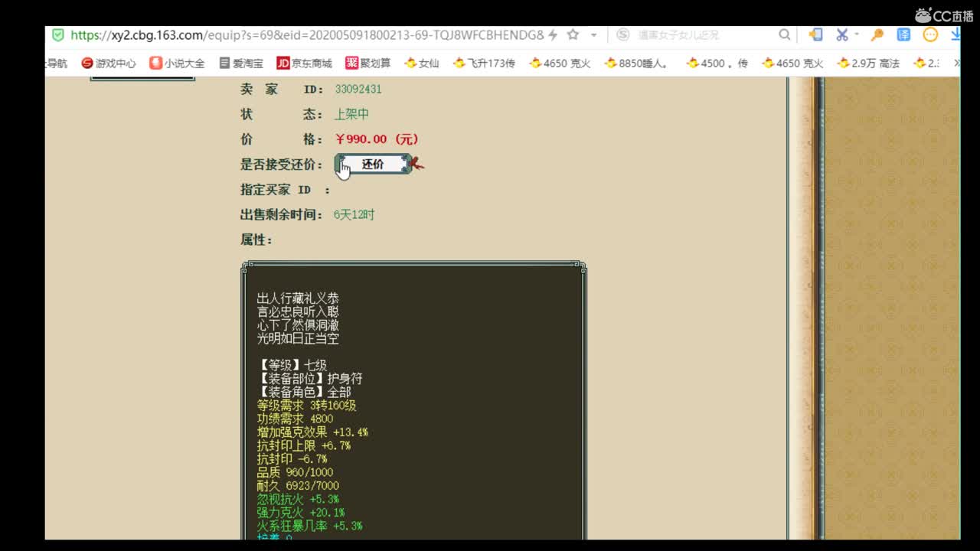This screenshot has height=551, width=980.
Task: Click the line 火系狂暴几率 +5.3%
Action: 309,527
